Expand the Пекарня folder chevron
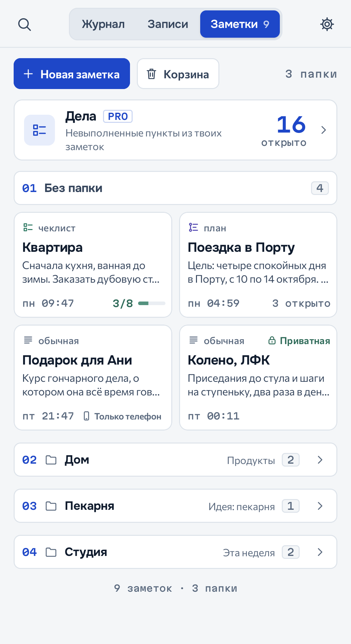 [320, 506]
